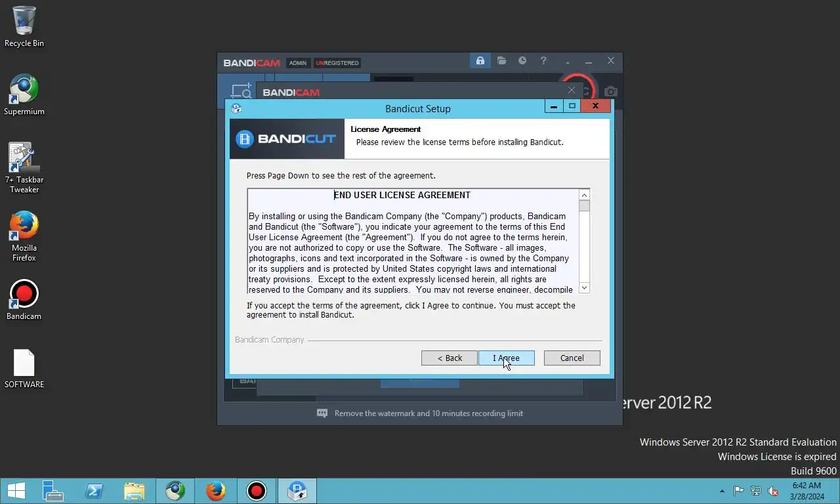Select the SOFTWARE file on the desktop
Image resolution: width=840 pixels, height=504 pixels.
[x=24, y=369]
